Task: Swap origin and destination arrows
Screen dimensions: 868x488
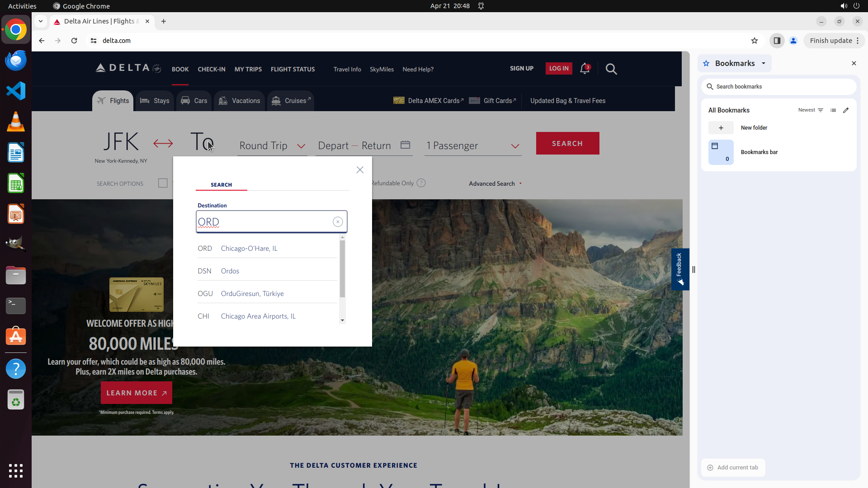Action: [163, 144]
